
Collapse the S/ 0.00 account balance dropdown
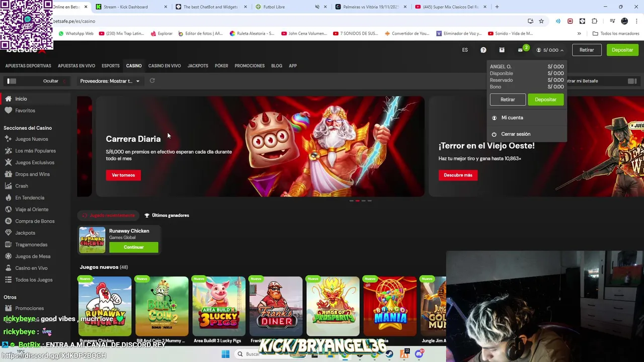click(x=550, y=50)
